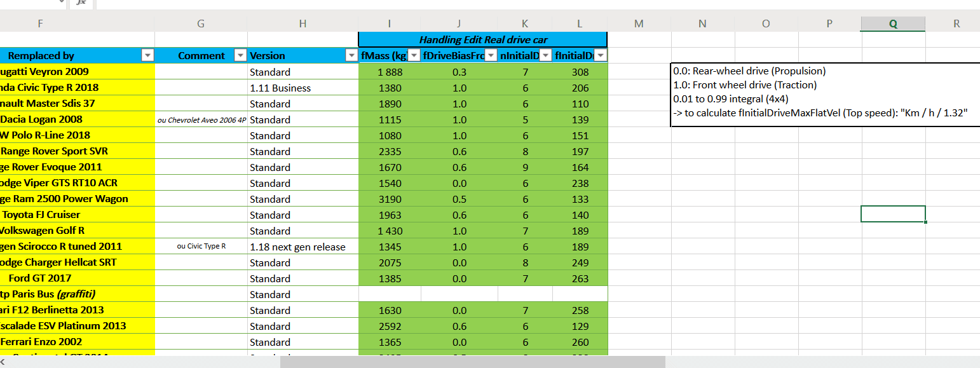Viewport: 980px width, 368px height.
Task: Select the Dodge Charger Hellcat SRT cell
Action: [x=77, y=262]
